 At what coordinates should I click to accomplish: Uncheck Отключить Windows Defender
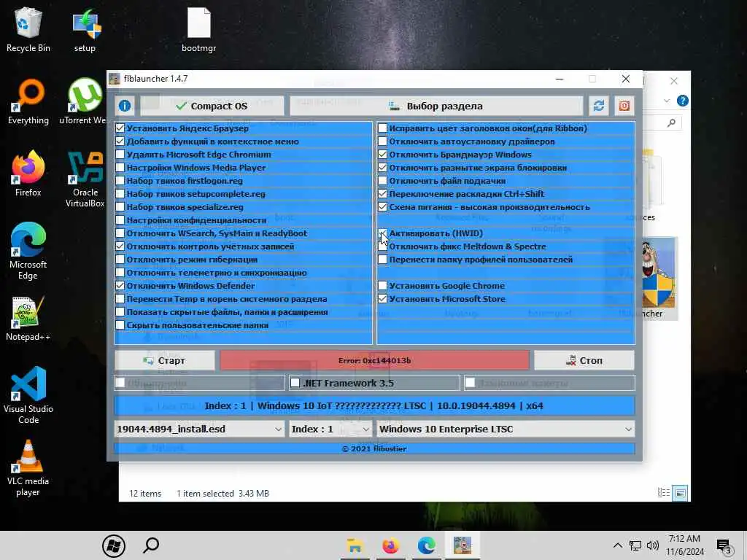point(120,286)
